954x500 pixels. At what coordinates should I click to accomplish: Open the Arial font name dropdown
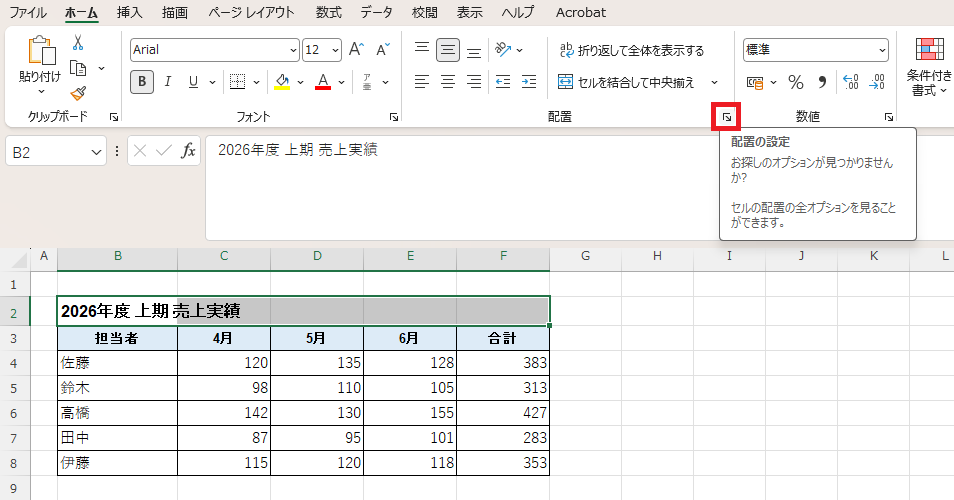pos(294,50)
